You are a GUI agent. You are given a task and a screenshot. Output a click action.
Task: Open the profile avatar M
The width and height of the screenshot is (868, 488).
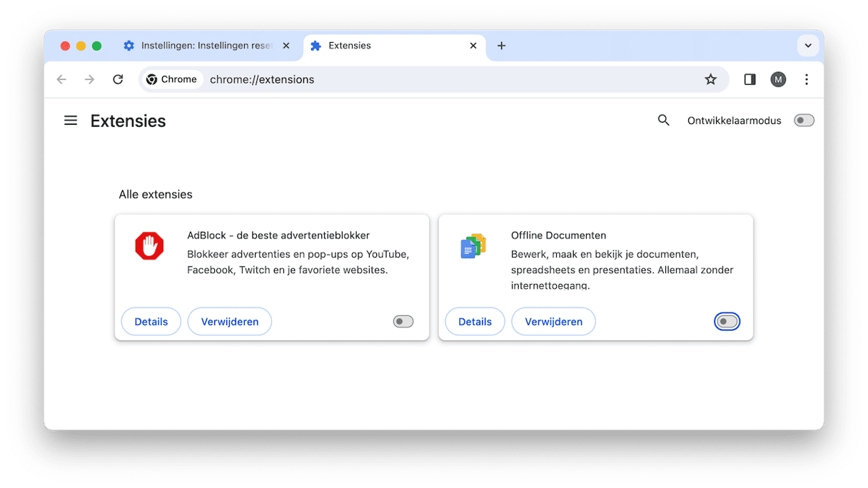pos(778,79)
